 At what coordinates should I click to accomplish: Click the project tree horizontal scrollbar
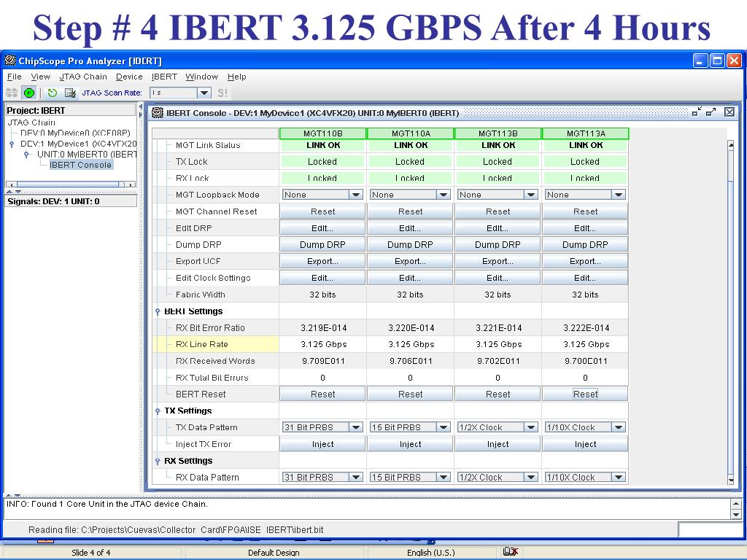pos(71,184)
